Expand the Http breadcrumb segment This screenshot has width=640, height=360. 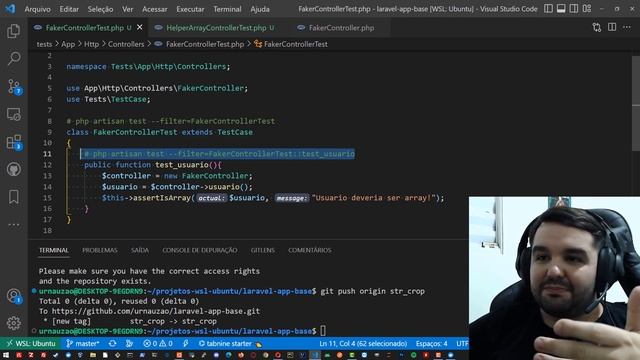91,44
